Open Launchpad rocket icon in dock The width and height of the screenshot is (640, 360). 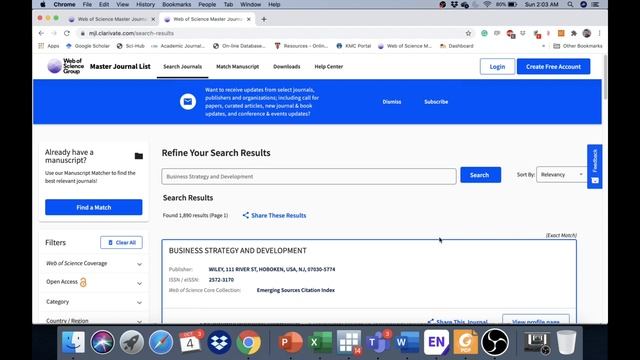pos(131,342)
